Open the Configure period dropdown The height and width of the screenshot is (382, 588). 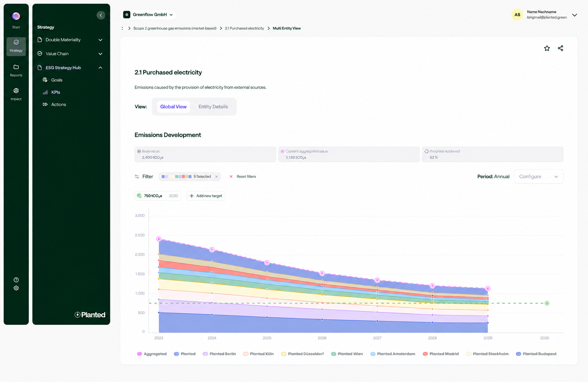[x=538, y=176]
